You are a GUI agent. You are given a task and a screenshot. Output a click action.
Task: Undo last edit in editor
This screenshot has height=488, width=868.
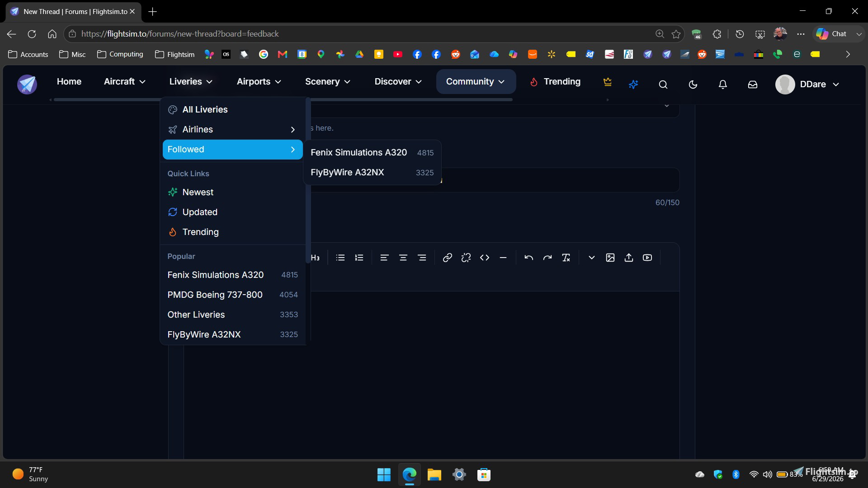point(529,258)
